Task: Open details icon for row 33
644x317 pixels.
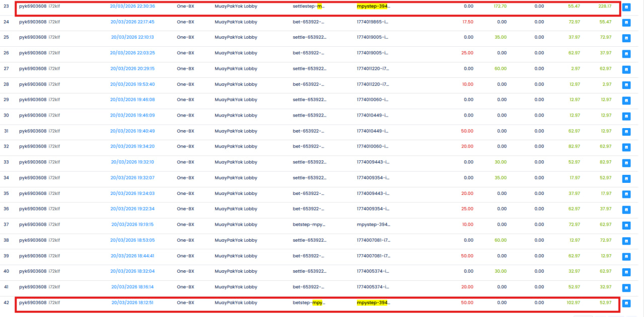Action: pyautogui.click(x=626, y=163)
